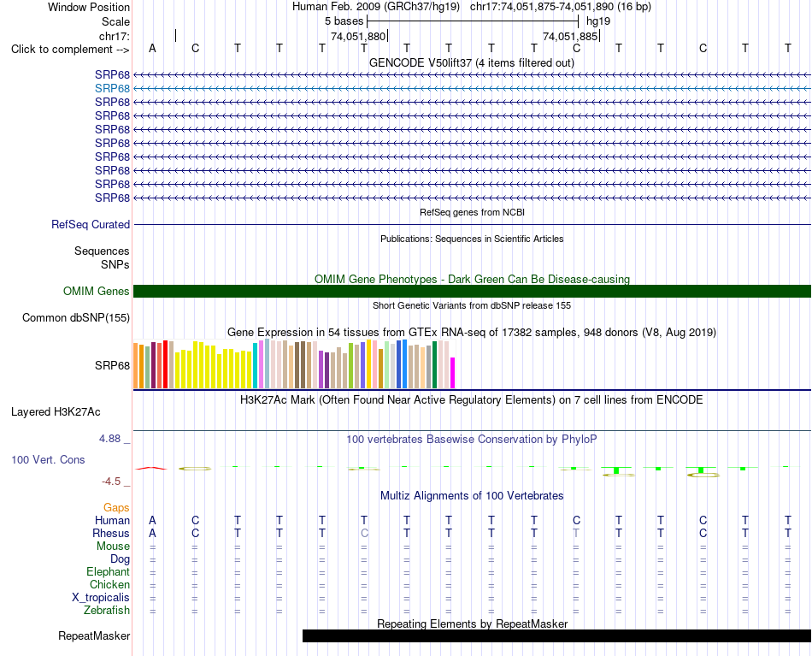Click the SRP68 label beside the GTEx bars
Screen dimensions: 812x656
(112, 366)
